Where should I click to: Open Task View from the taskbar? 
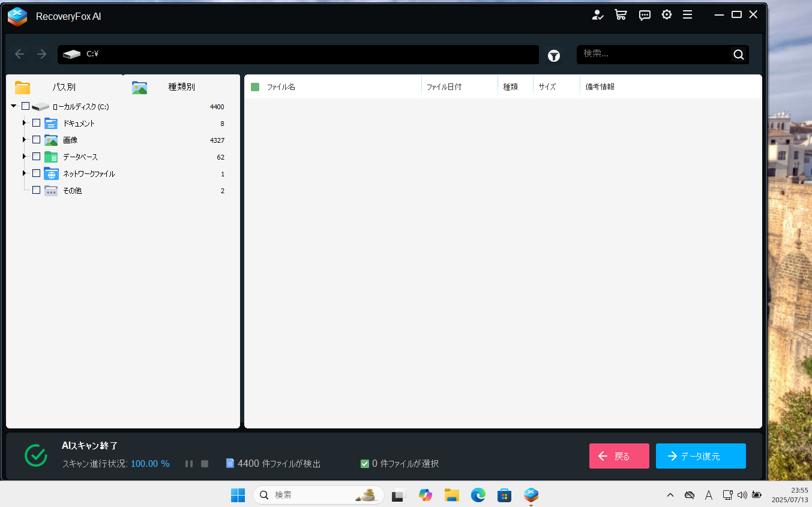click(398, 495)
